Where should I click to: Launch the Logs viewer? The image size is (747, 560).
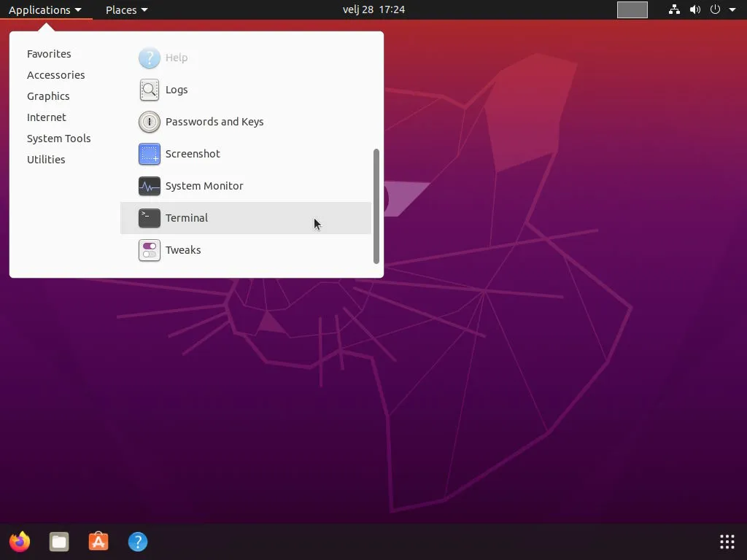pos(176,90)
